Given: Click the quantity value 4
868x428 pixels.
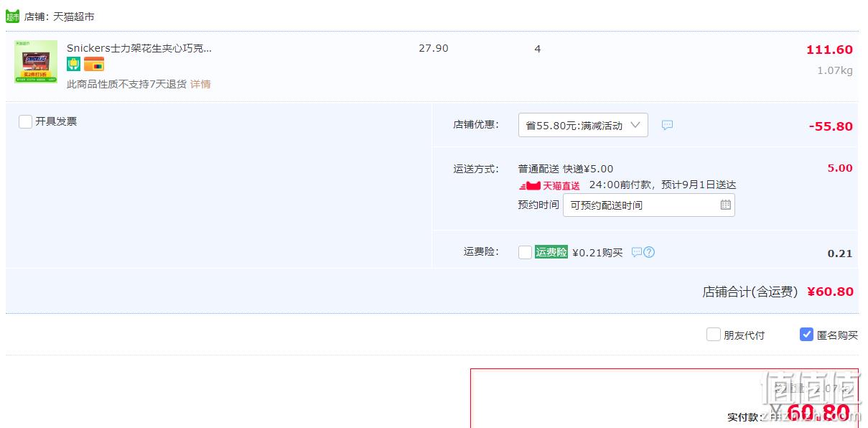Looking at the screenshot, I should [538, 49].
